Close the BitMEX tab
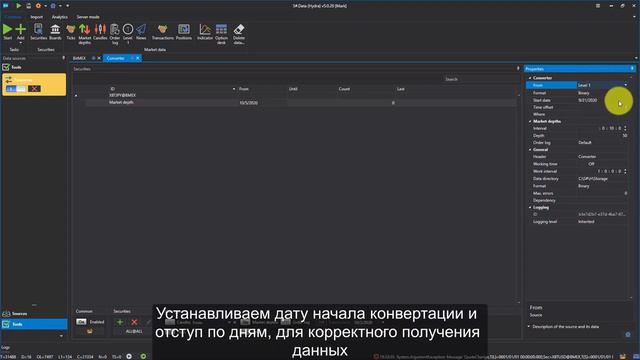The image size is (640, 360). tap(99, 58)
